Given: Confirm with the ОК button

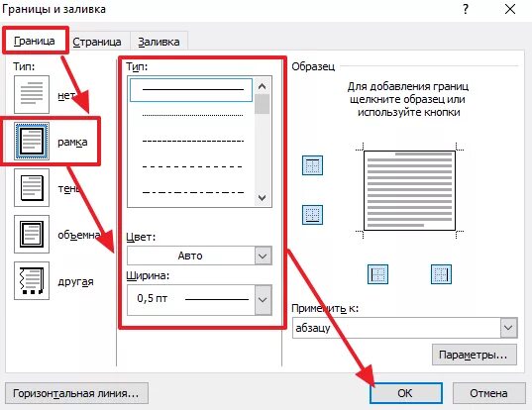Looking at the screenshot, I should [x=406, y=393].
